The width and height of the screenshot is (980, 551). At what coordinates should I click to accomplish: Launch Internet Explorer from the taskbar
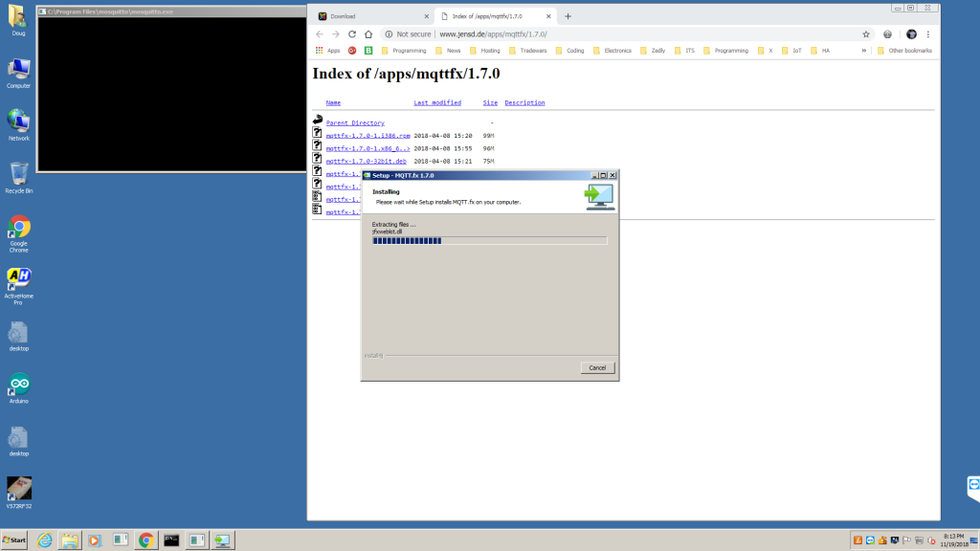point(44,540)
